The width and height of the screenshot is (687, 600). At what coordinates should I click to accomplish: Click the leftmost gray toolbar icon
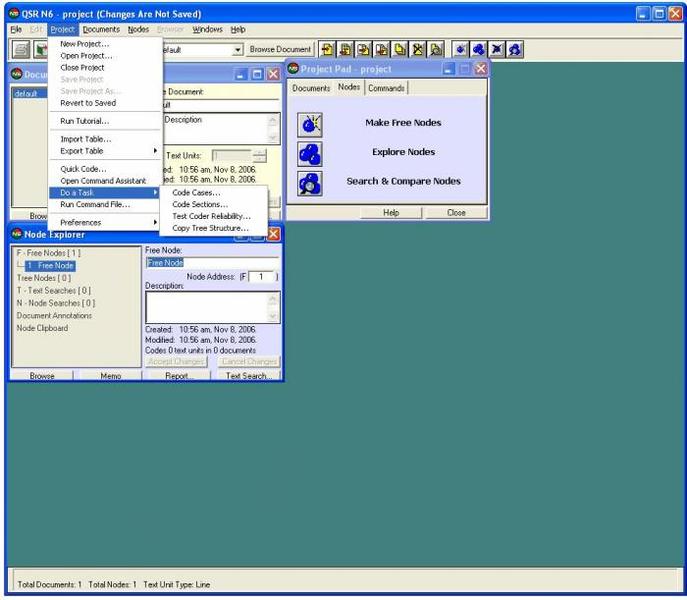(21, 50)
